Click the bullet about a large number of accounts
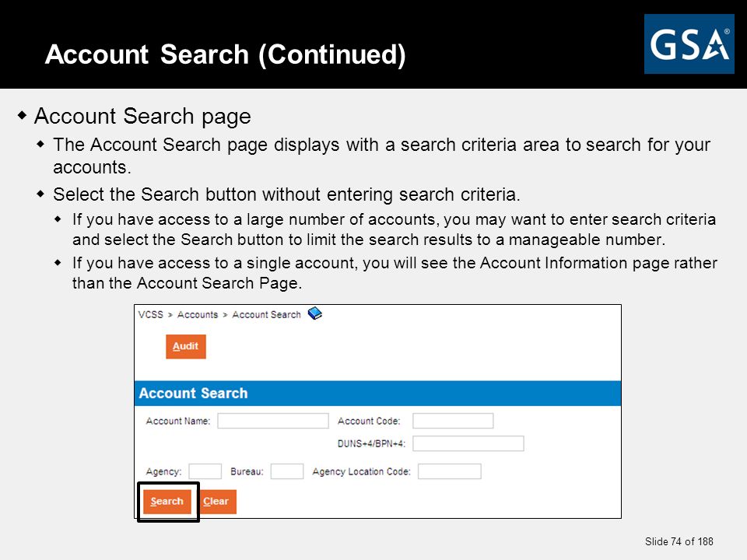The height and width of the screenshot is (560, 747). click(394, 229)
